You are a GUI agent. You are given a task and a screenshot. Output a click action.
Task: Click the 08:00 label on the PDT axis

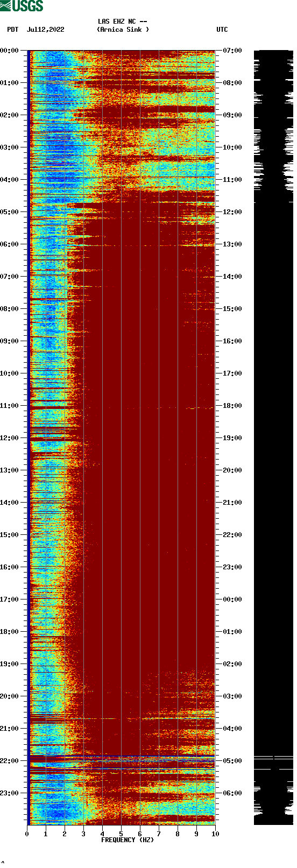10,309
